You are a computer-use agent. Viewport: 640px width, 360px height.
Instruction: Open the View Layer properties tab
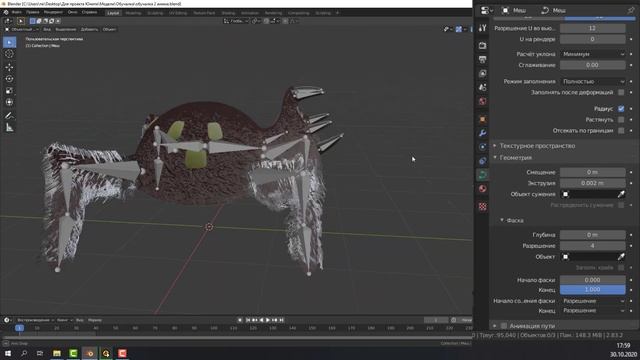482,73
